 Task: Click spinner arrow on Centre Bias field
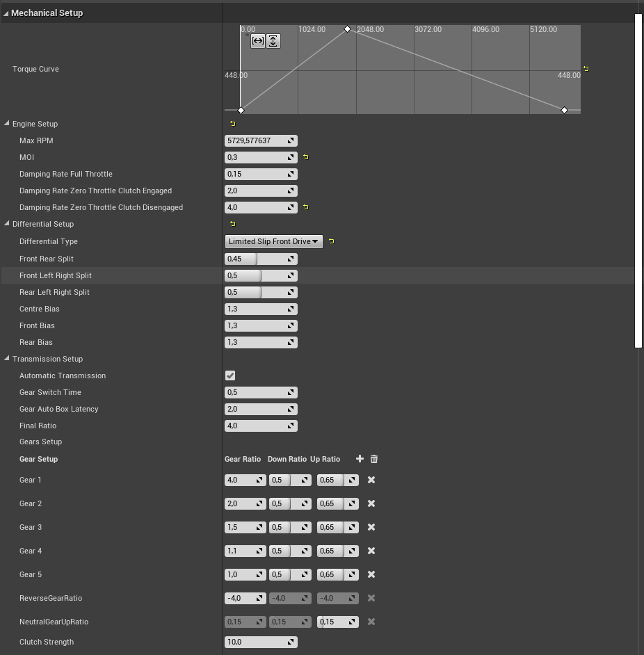click(291, 309)
